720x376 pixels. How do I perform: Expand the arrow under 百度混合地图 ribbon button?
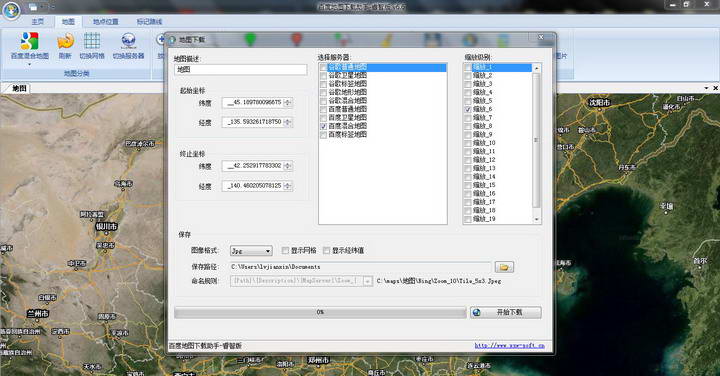click(29, 64)
